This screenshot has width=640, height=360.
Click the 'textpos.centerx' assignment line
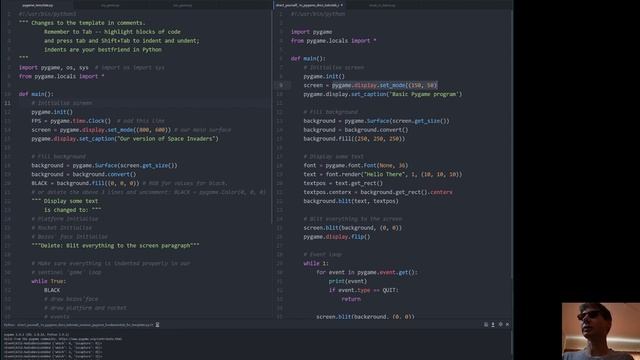378,192
